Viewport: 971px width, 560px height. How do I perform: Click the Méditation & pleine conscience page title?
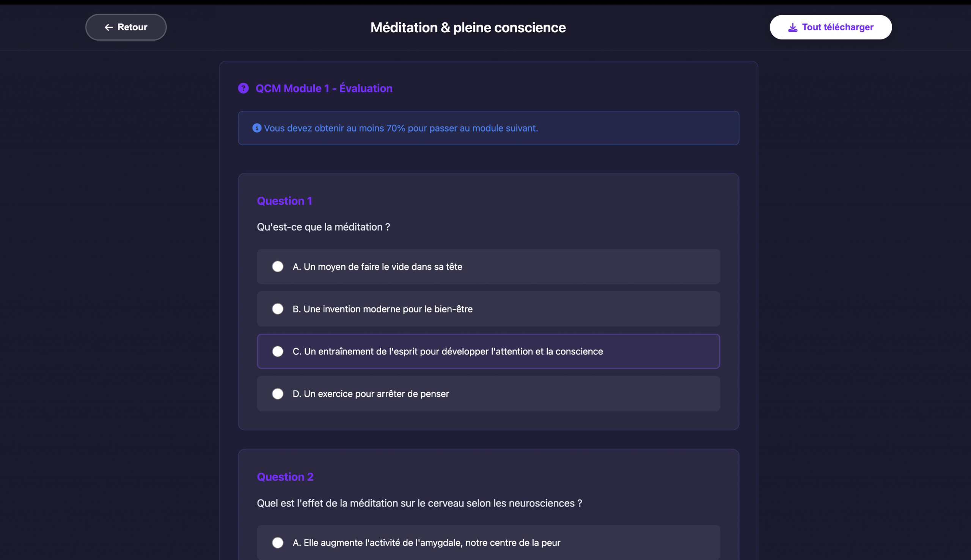[468, 27]
